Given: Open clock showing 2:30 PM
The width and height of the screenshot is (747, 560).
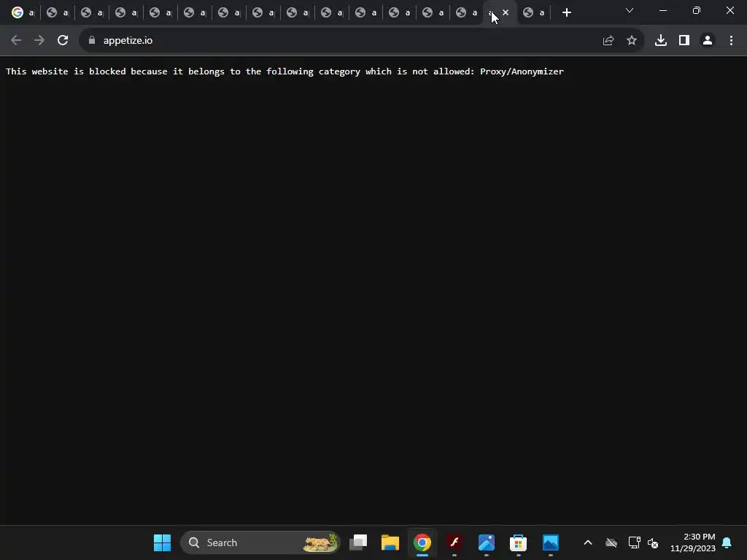Looking at the screenshot, I should coord(693,542).
